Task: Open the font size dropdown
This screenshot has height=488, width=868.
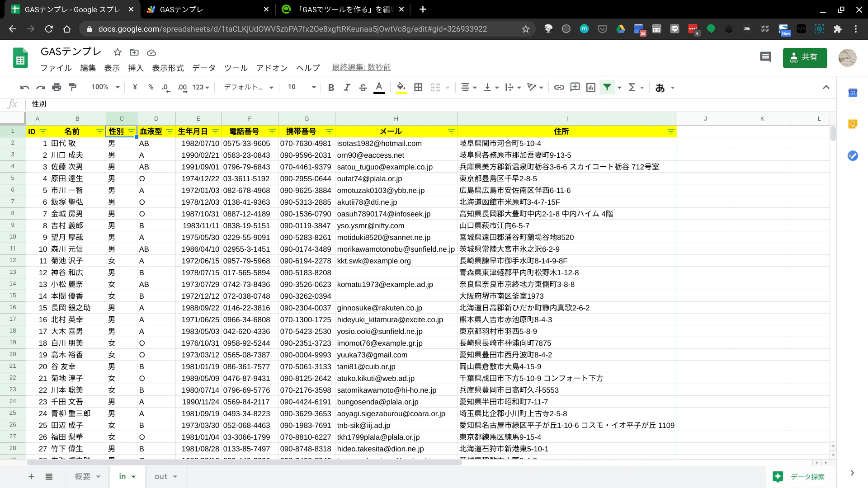Action: 302,87
